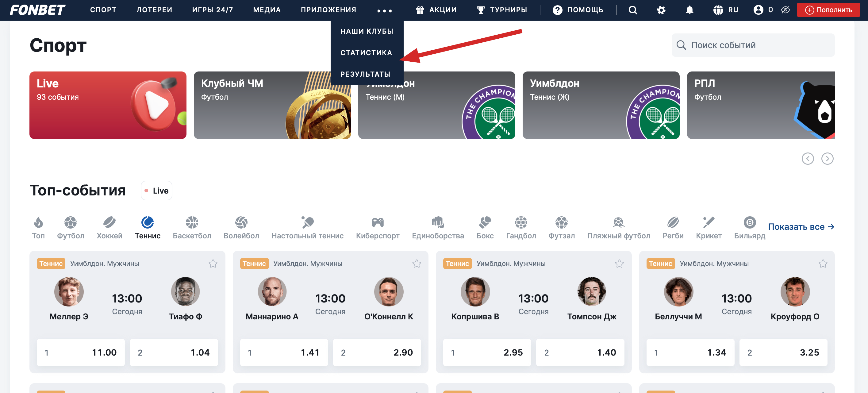Choose Статистика from dropdown menu
Image resolution: width=868 pixels, height=393 pixels.
coord(366,52)
